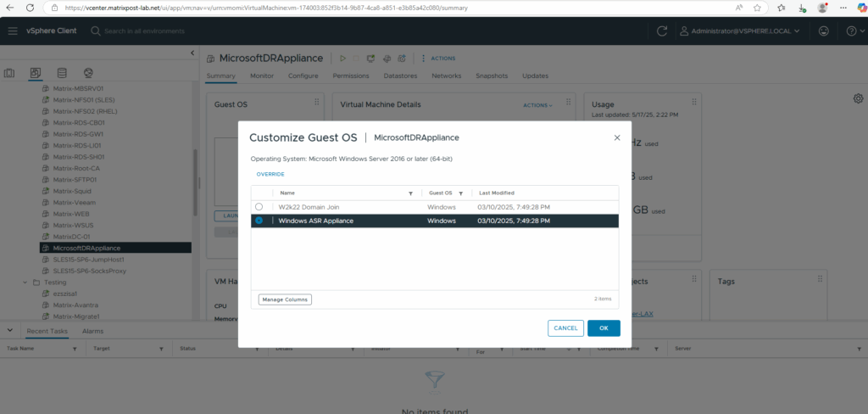Click the Launch Console icon in VM toolbar
Viewport: 868px width, 414px height.
[x=372, y=59]
